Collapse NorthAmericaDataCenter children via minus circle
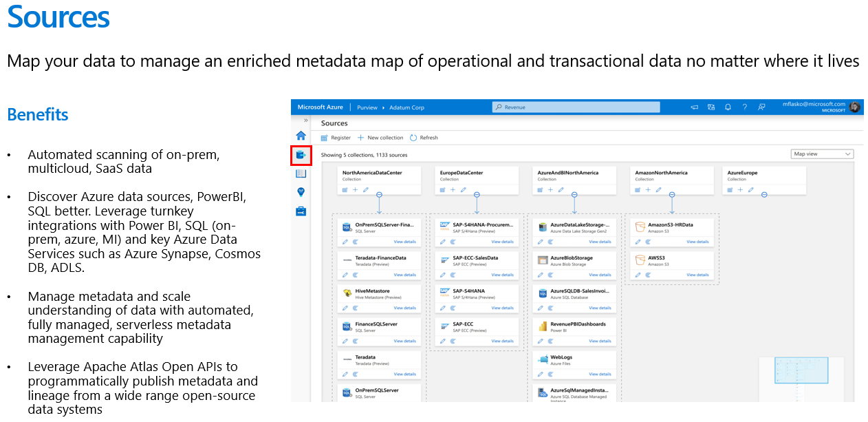This screenshot has height=422, width=868. 379,195
